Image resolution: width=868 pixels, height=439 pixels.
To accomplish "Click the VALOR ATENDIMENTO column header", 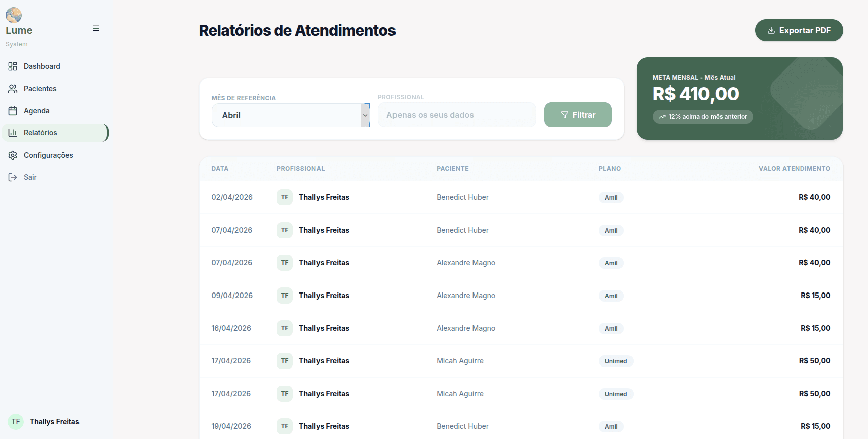I will click(x=795, y=169).
